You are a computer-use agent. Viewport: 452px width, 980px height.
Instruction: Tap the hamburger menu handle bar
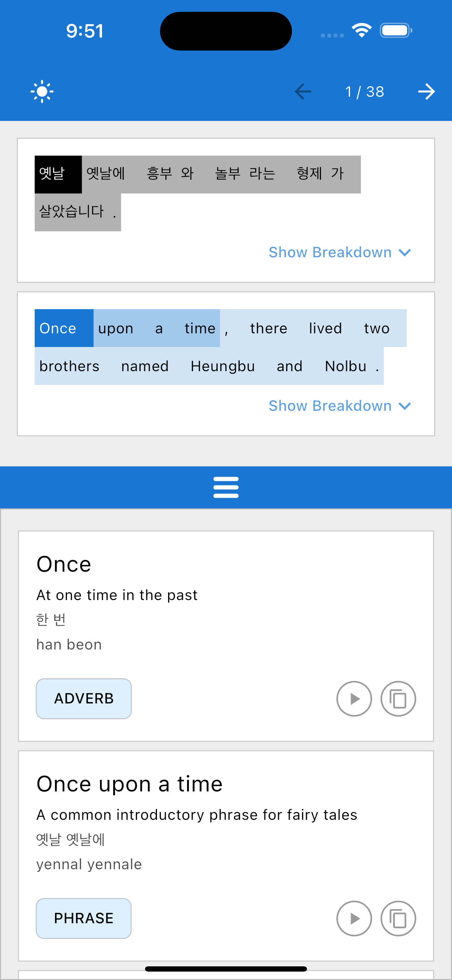[x=226, y=487]
